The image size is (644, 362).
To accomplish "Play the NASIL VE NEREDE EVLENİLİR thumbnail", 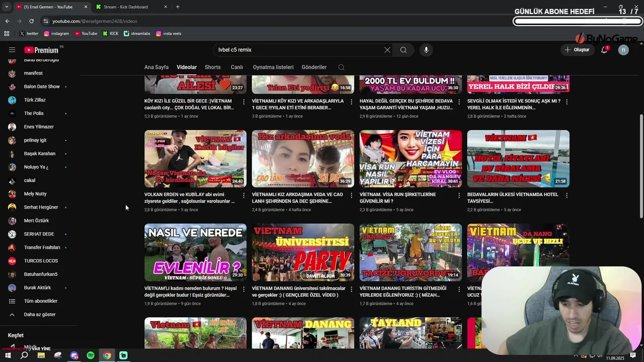I will (195, 252).
